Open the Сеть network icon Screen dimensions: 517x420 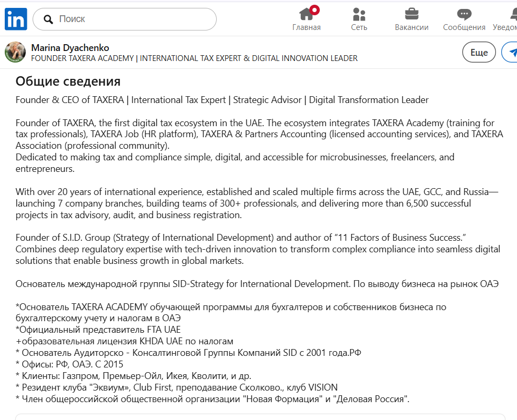359,14
